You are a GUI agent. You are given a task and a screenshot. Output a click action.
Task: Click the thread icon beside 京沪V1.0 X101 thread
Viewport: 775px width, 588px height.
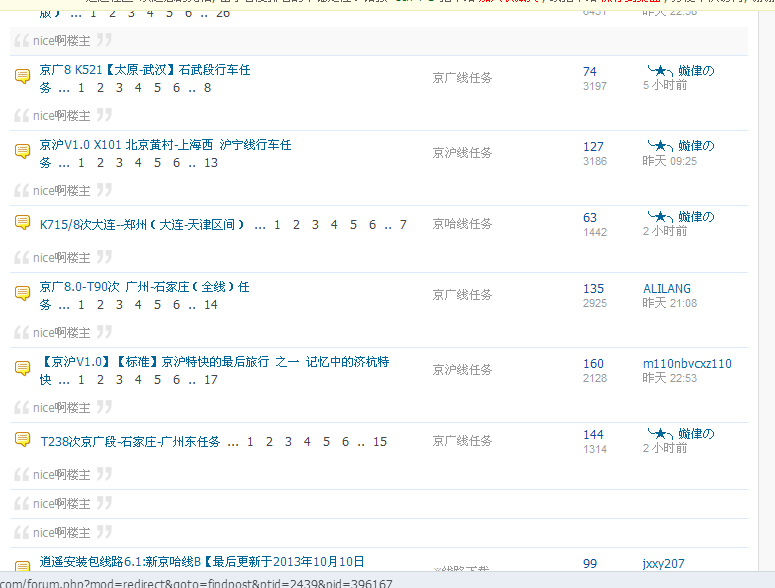pyautogui.click(x=22, y=151)
